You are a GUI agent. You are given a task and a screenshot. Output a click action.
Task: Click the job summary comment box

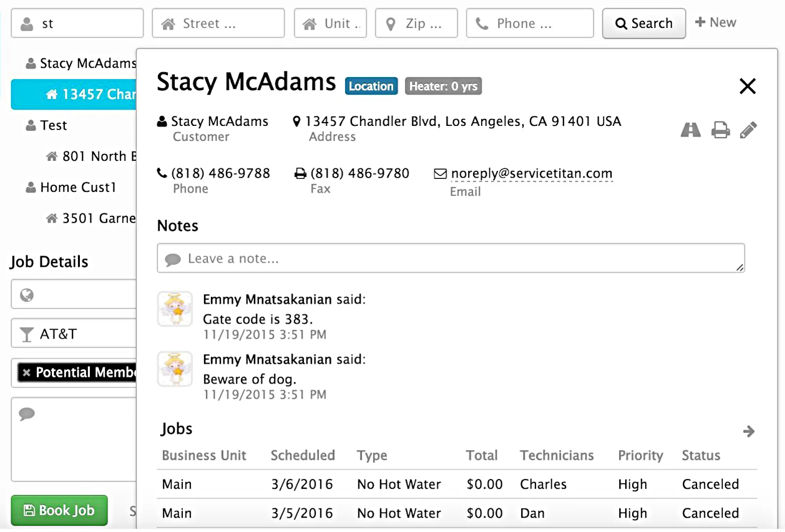coord(74,439)
